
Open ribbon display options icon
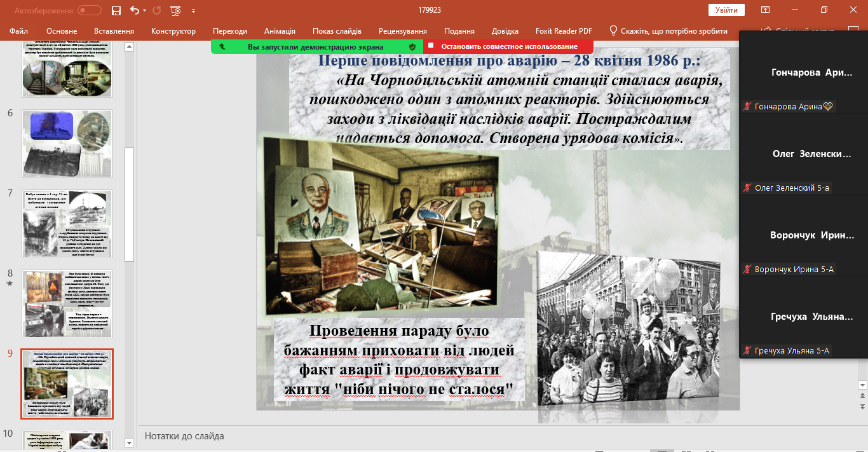coord(766,10)
